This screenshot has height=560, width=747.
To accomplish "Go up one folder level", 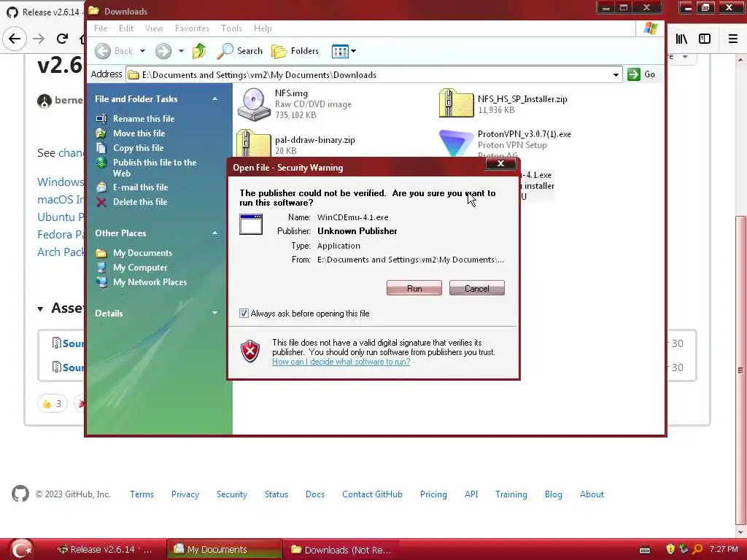I will [x=199, y=51].
